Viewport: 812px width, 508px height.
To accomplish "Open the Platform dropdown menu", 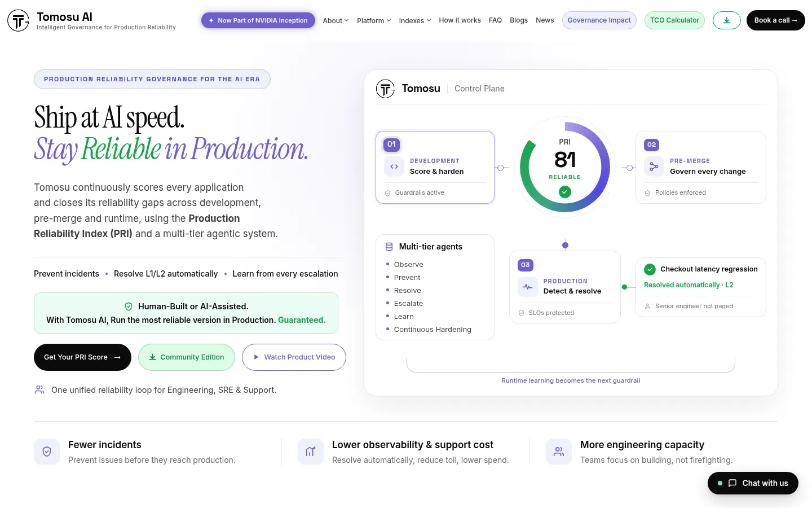I will [374, 20].
